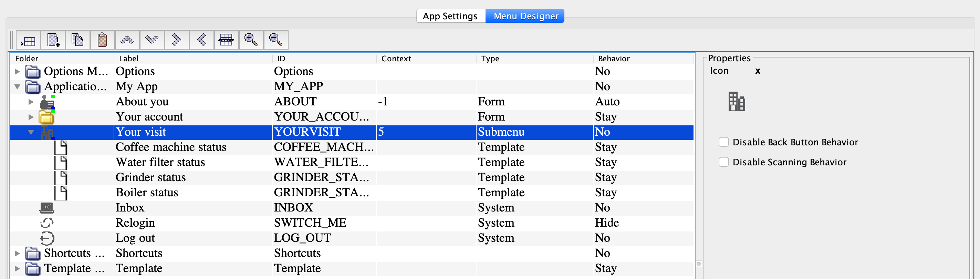Move selected item down with down chevron
This screenshot has height=279, width=980.
tap(152, 40)
